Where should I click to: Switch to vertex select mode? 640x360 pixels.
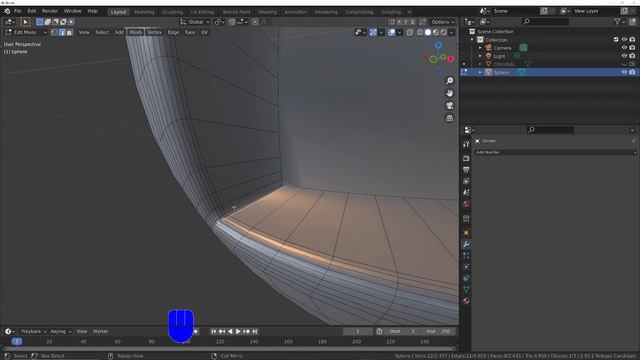click(x=54, y=32)
